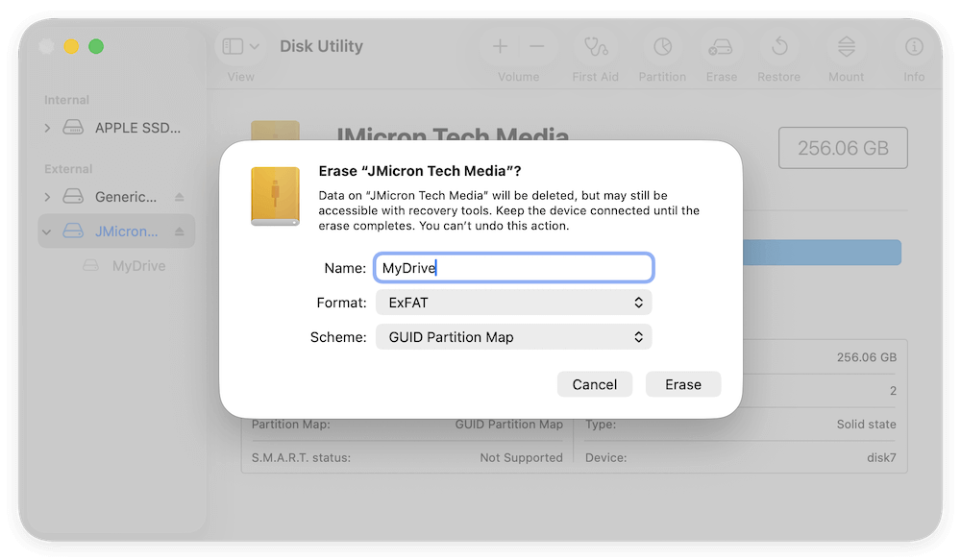Viewport: 961px width, 560px height.
Task: Click inside the Name text field
Action: 513,267
